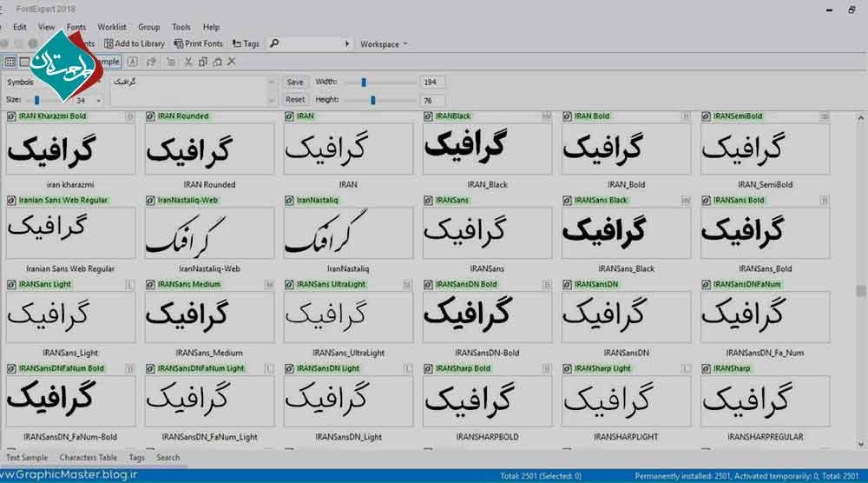The width and height of the screenshot is (868, 483).
Task: Click the IRANSHARPBOLD caption text
Action: tap(487, 437)
